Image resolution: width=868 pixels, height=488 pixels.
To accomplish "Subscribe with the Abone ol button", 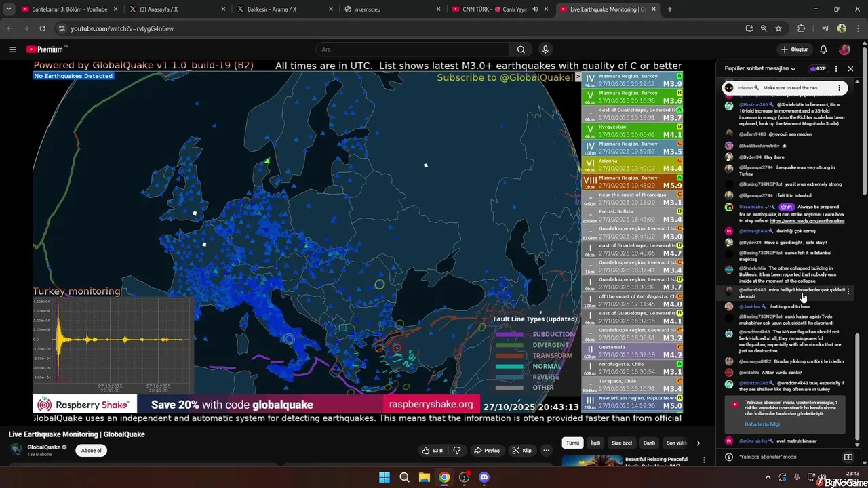I will pyautogui.click(x=91, y=450).
